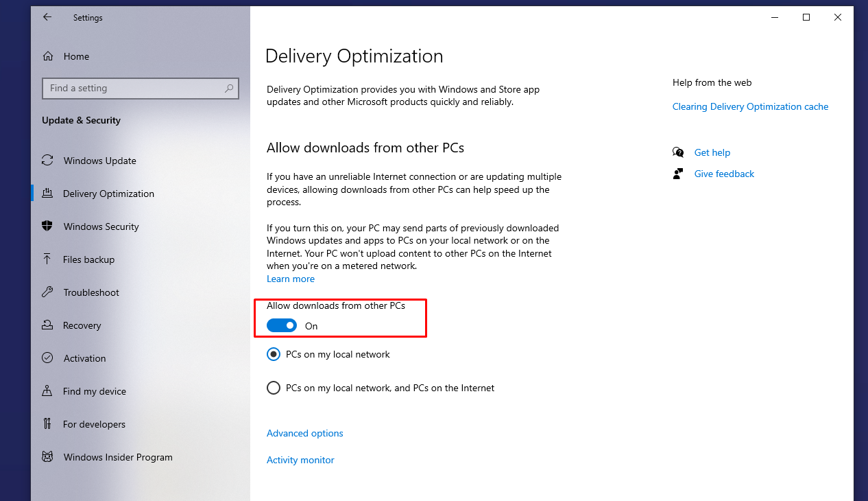Image resolution: width=868 pixels, height=501 pixels.
Task: Toggle off Allow downloads from other PCs
Action: pyautogui.click(x=281, y=325)
